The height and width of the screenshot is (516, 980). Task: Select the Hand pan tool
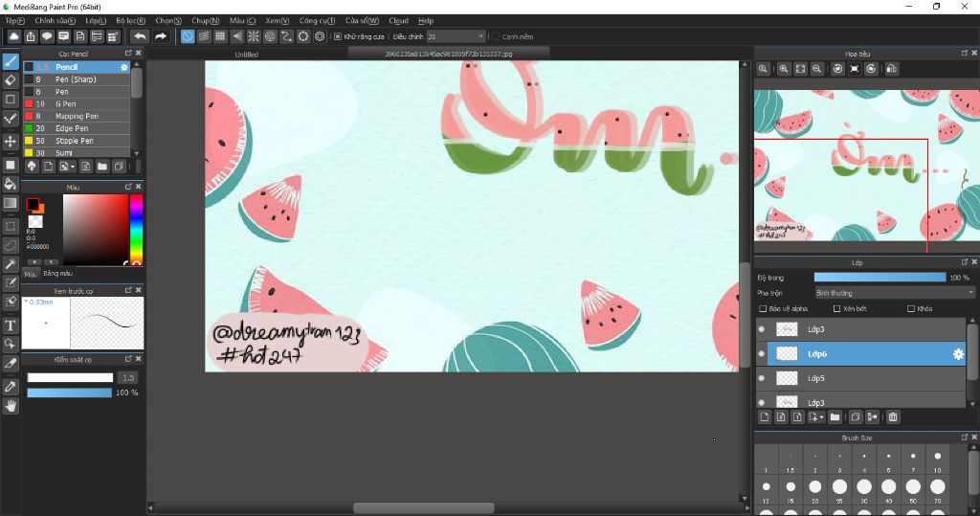pos(10,407)
